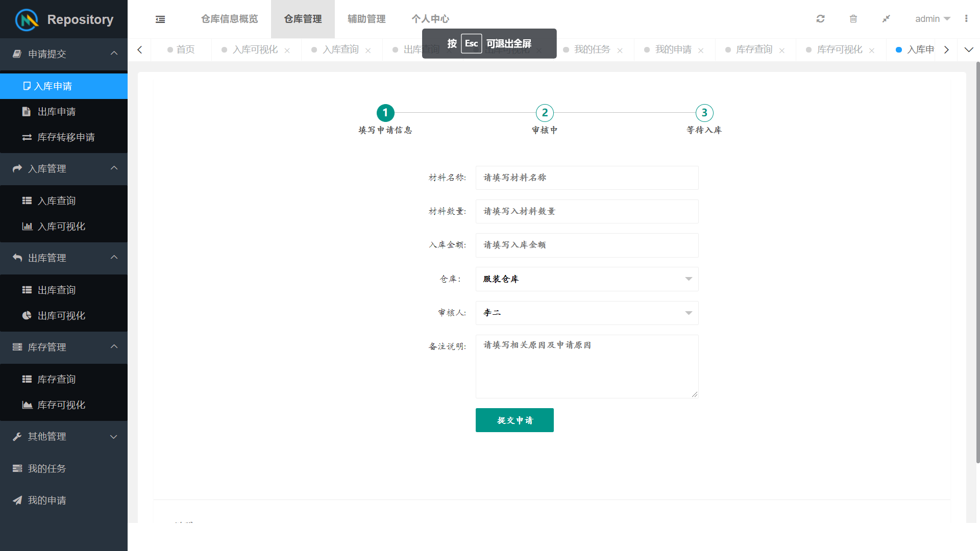
Task: Open the admin user dropdown
Action: [x=932, y=19]
